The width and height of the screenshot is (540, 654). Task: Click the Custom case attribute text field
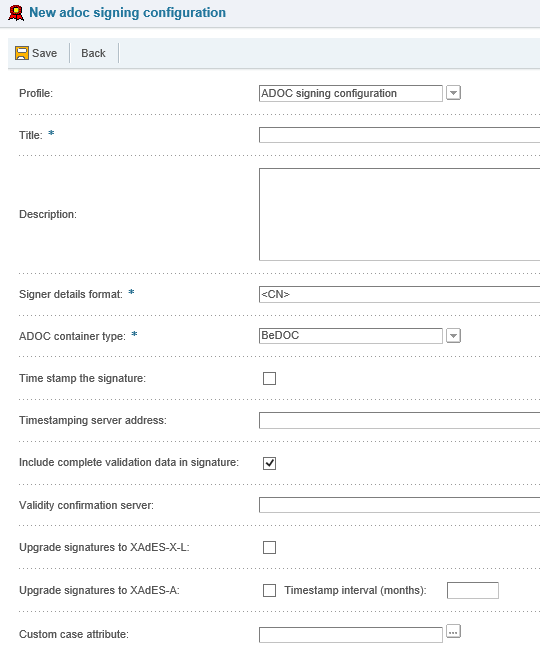351,635
